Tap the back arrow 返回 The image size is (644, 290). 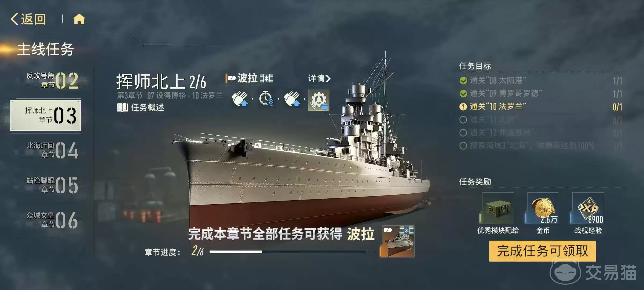(28, 19)
